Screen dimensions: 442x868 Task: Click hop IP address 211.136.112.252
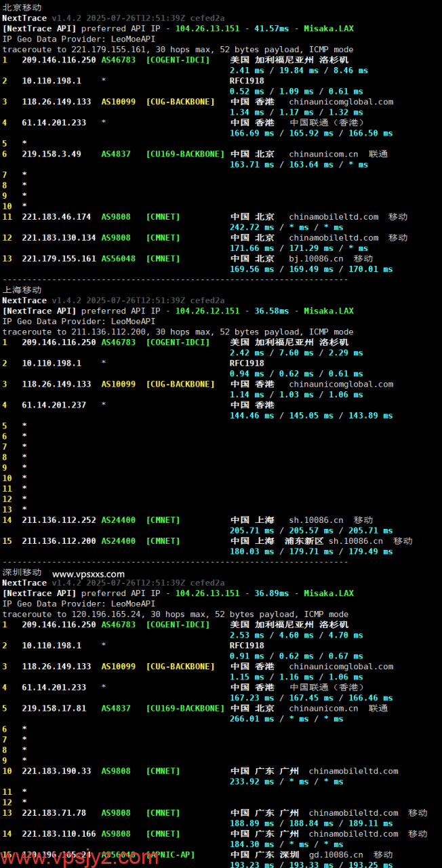(x=58, y=520)
